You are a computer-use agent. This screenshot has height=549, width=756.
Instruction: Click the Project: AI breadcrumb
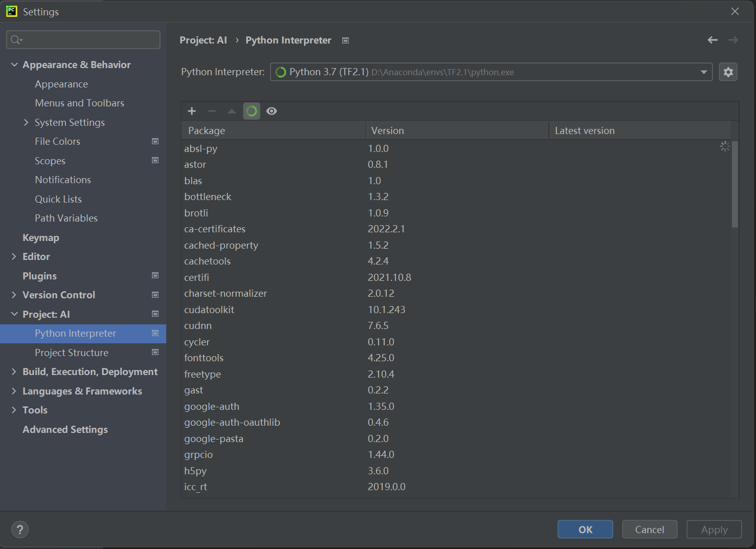click(x=203, y=40)
